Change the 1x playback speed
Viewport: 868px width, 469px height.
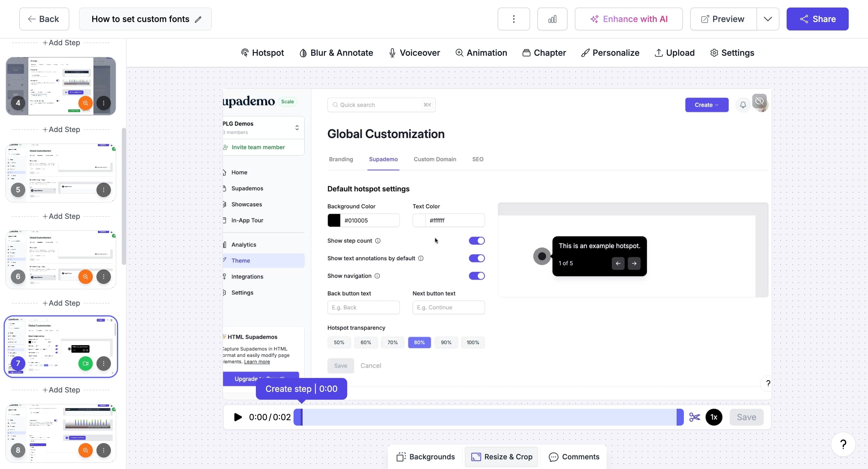point(714,417)
